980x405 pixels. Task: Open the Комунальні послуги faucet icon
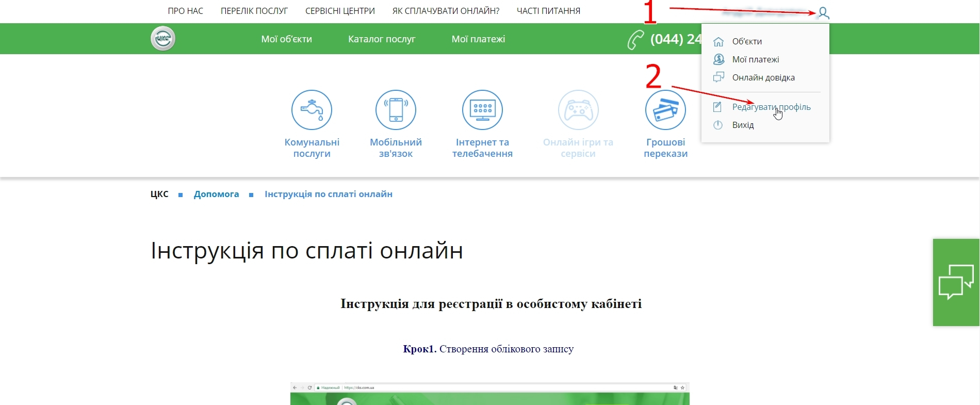(x=312, y=110)
